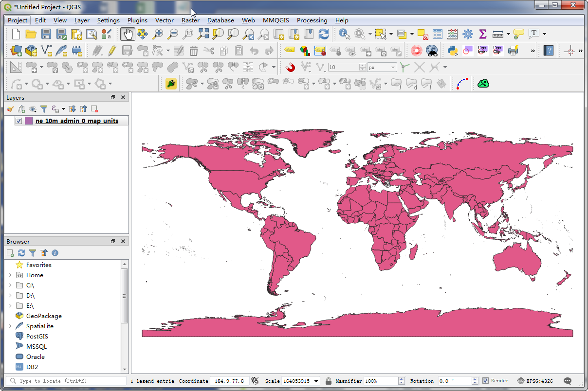Open the Python console
588x391 pixels.
tap(453, 50)
